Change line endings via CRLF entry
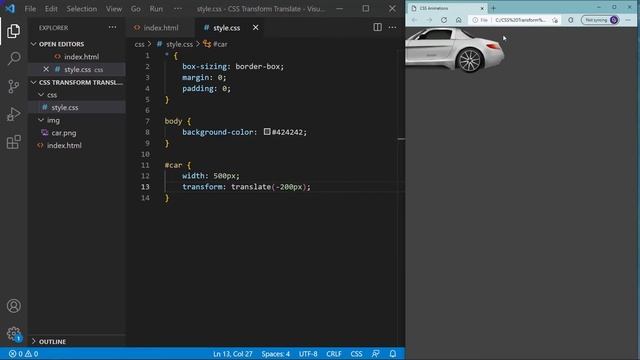The image size is (640, 360). pyautogui.click(x=333, y=354)
